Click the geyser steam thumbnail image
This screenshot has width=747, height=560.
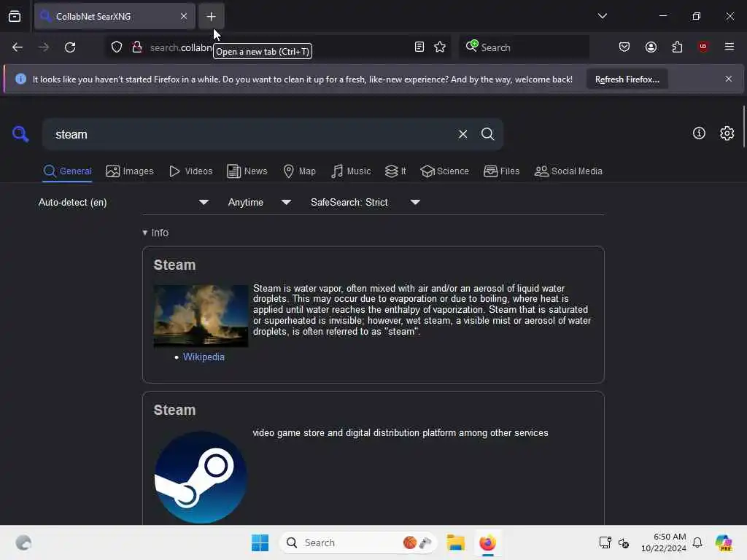(201, 316)
